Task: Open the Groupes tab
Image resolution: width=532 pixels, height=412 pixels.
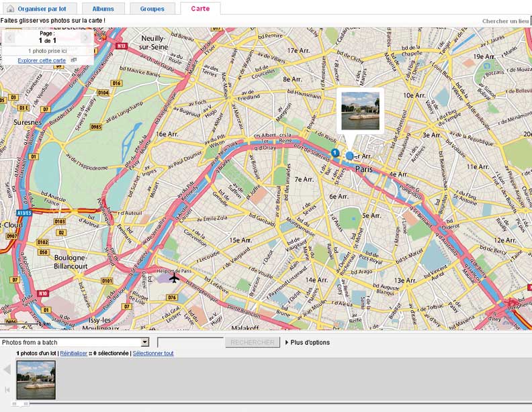Action: (x=152, y=9)
